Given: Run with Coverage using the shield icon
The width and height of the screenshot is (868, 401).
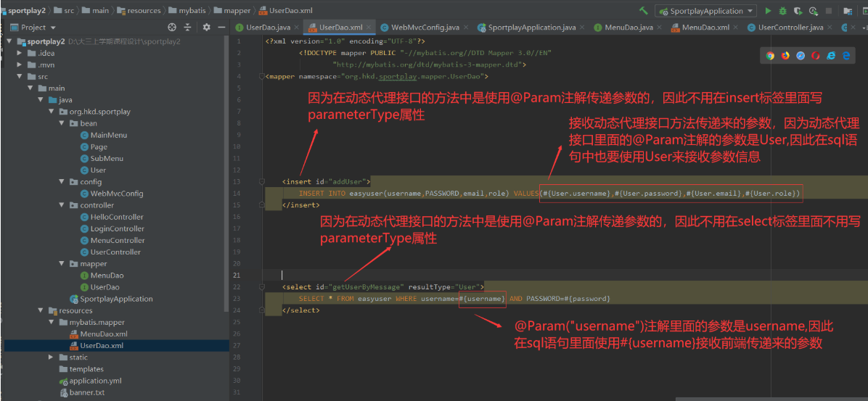Looking at the screenshot, I should coord(798,10).
